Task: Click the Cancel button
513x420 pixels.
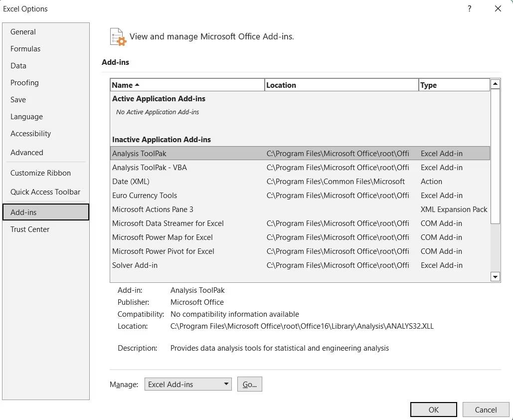Action: click(486, 410)
